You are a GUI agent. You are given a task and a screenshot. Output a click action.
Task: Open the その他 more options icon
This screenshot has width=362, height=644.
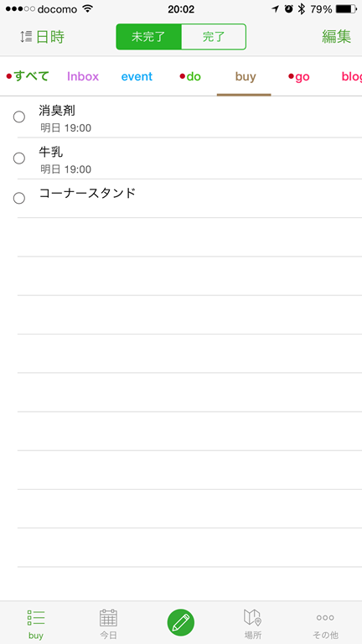[x=325, y=617]
